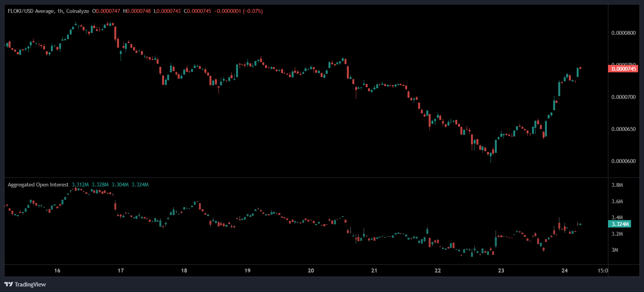Select date 16 on the time axis
Screen dimensions: 644x292
[x=57, y=271]
